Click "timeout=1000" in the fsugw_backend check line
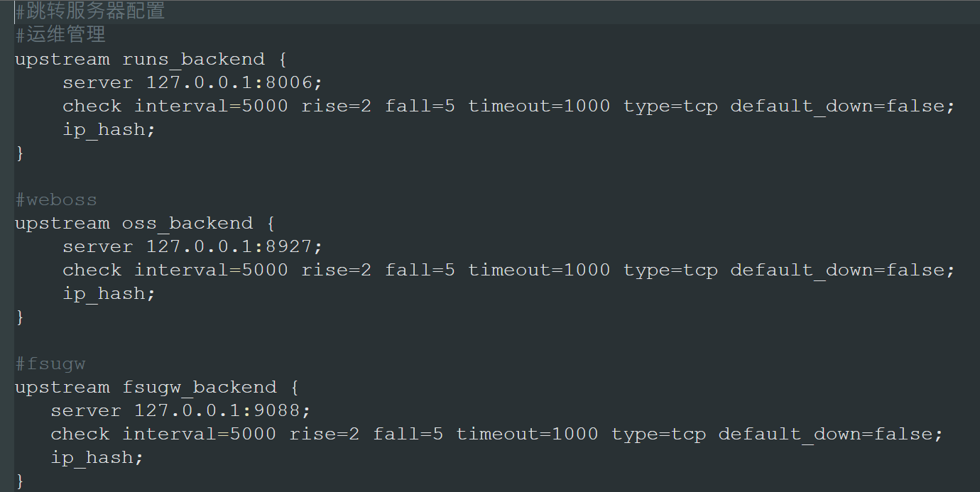 coord(527,434)
